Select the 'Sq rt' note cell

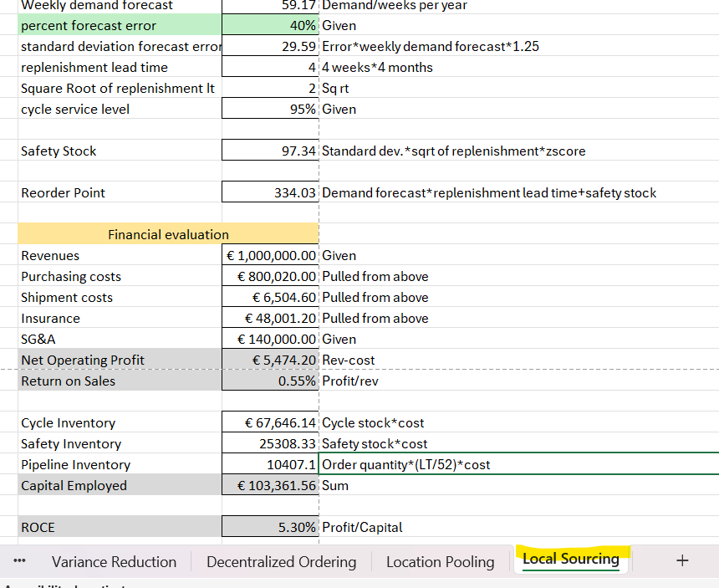pyautogui.click(x=335, y=88)
